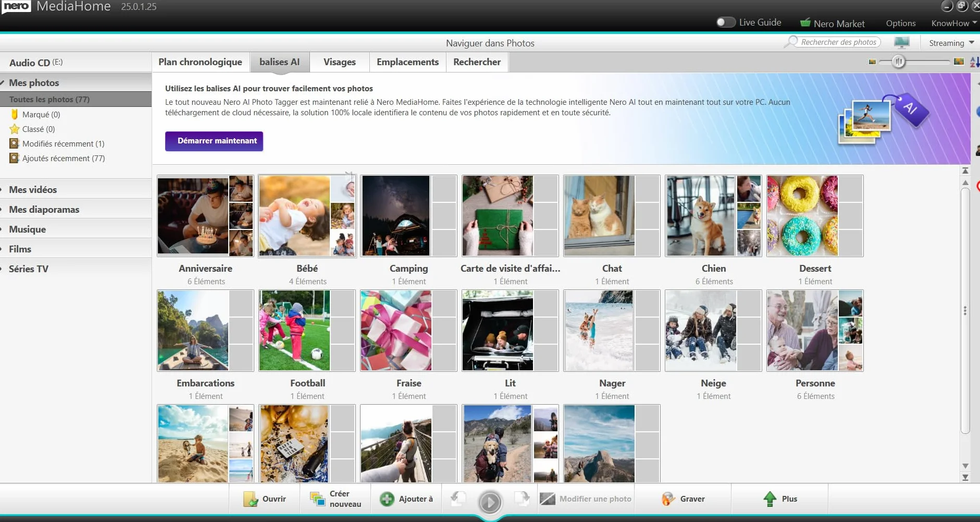Click the magnifier search icon
980x522 pixels.
click(791, 42)
